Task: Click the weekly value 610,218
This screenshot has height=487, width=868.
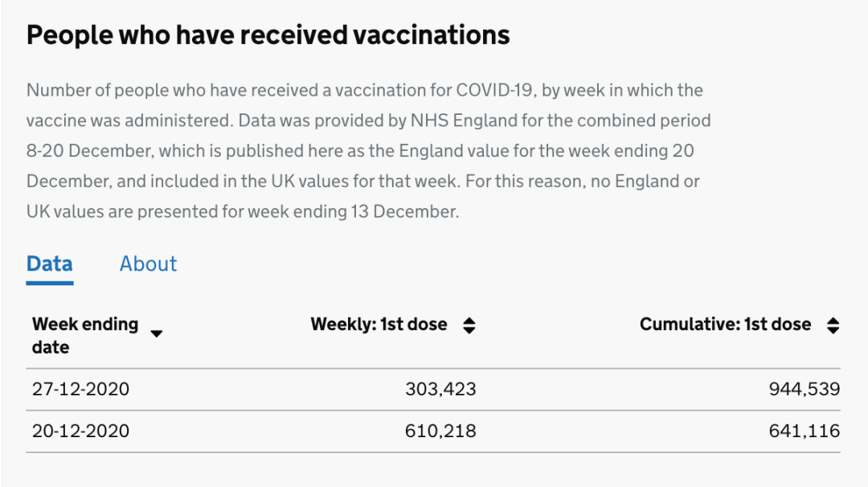Action: pos(440,431)
